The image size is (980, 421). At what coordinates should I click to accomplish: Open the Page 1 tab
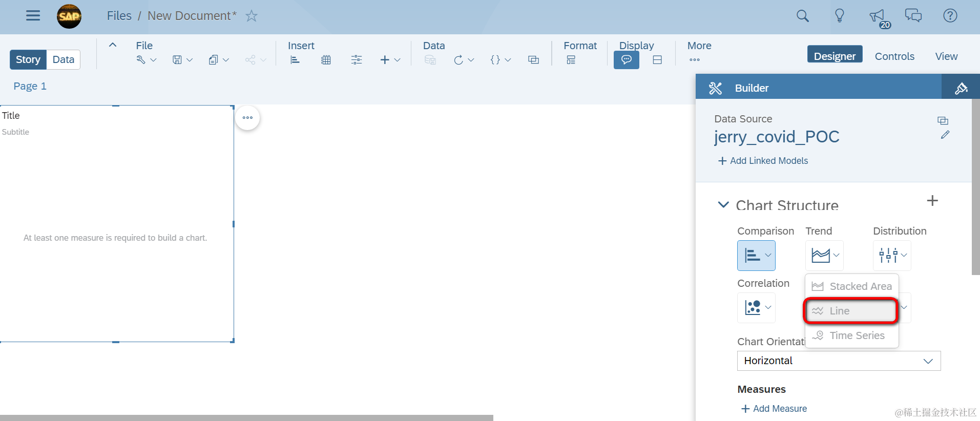30,86
